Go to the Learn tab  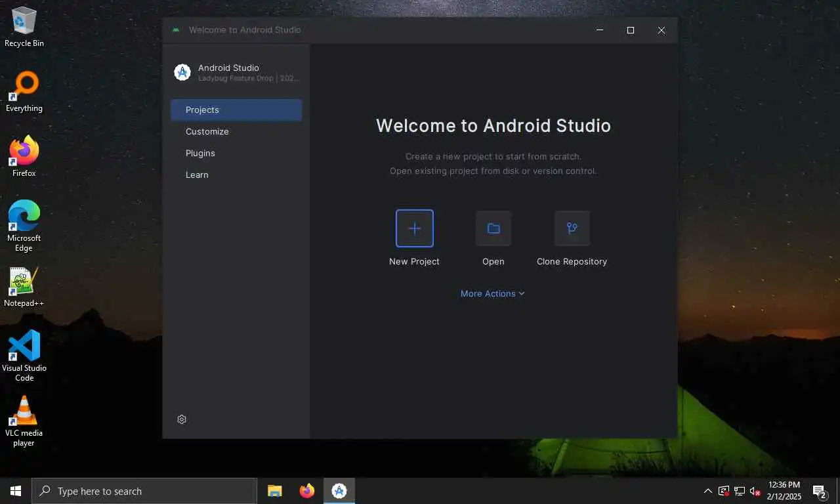(x=236, y=175)
